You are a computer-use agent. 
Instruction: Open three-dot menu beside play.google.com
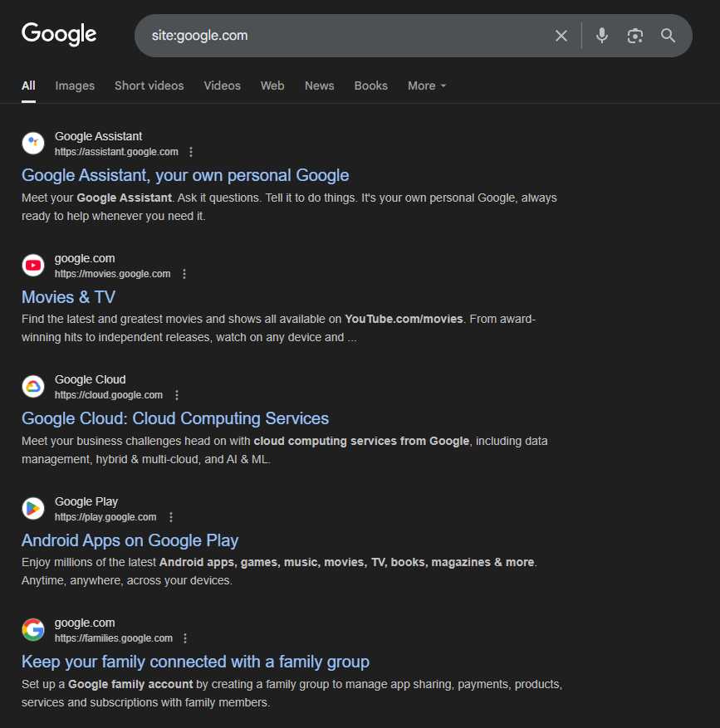pyautogui.click(x=171, y=517)
